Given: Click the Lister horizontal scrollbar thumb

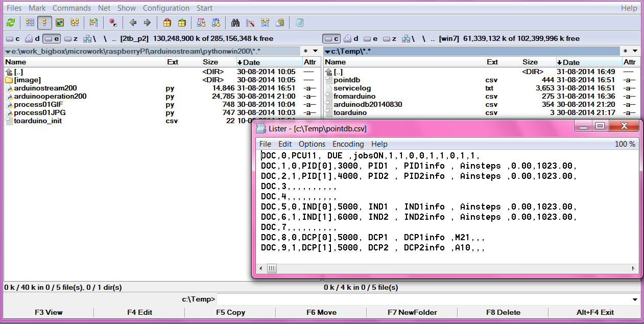Looking at the screenshot, I should pyautogui.click(x=272, y=268).
